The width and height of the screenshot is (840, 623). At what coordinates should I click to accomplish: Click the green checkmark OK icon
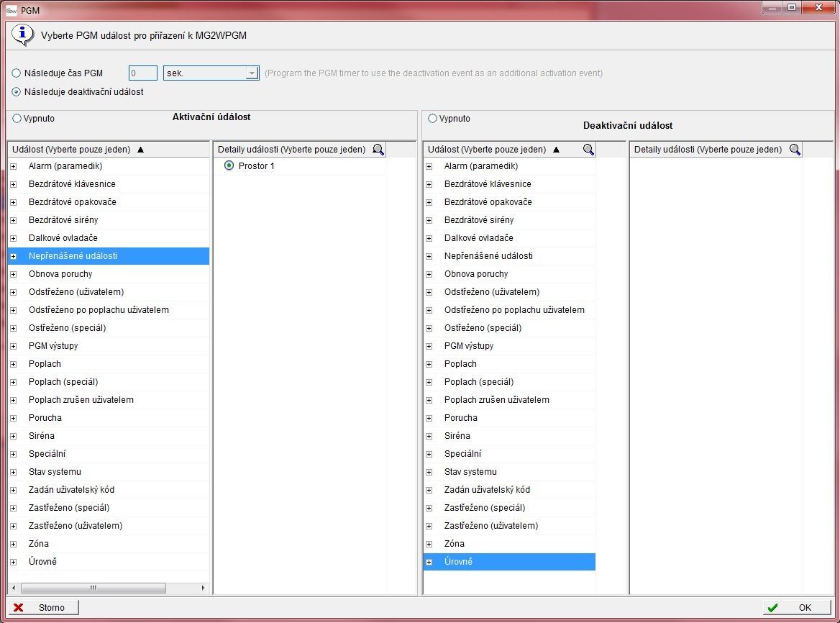tap(772, 608)
